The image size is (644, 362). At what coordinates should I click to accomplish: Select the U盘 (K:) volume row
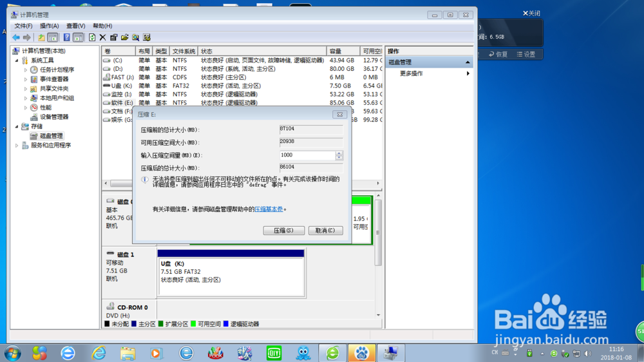click(x=242, y=86)
